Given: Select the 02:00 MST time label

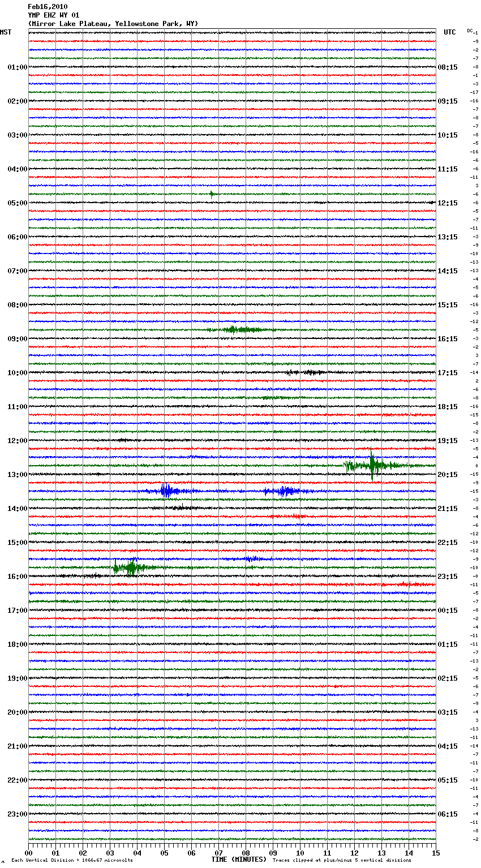Looking at the screenshot, I should click(x=18, y=101).
